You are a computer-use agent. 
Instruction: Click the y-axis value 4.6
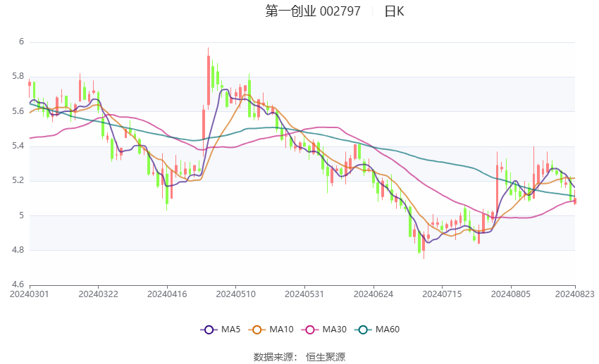coord(18,284)
